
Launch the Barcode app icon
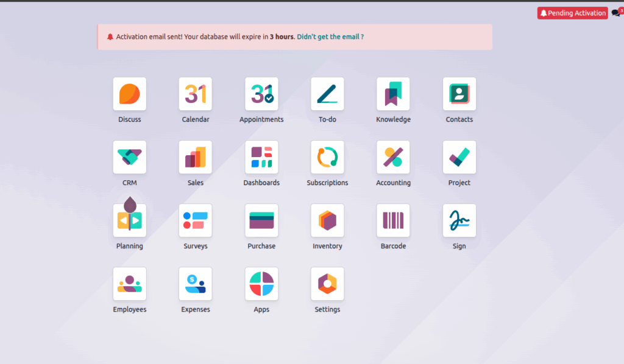click(393, 220)
